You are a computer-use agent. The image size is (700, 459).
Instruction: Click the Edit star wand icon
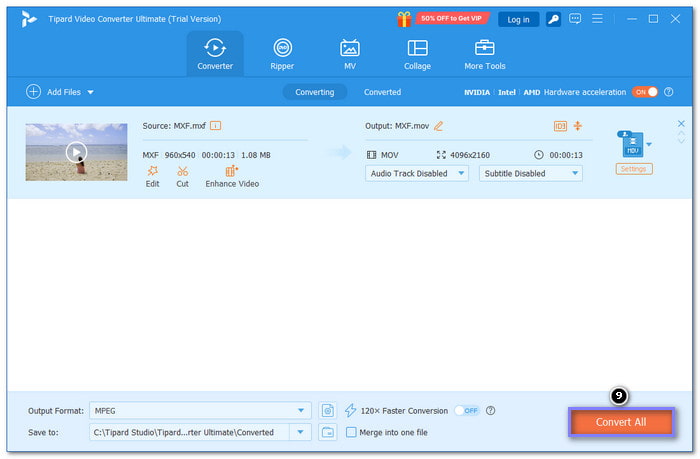[153, 171]
